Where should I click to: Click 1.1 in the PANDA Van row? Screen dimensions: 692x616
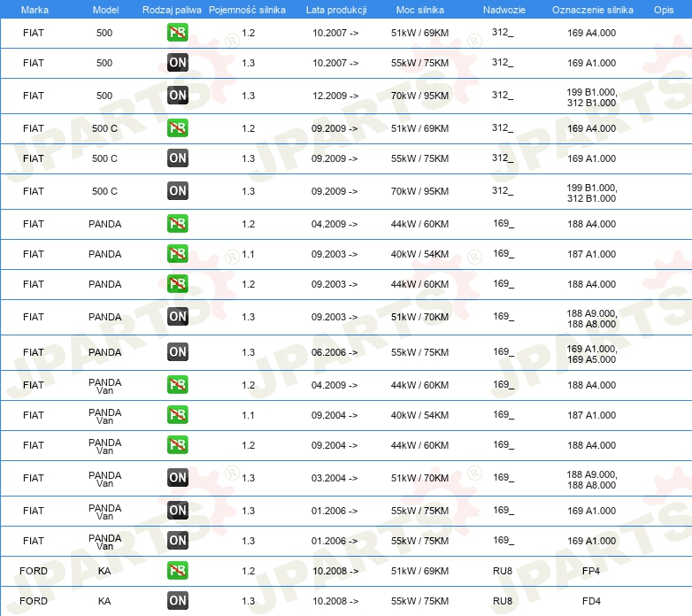point(248,415)
